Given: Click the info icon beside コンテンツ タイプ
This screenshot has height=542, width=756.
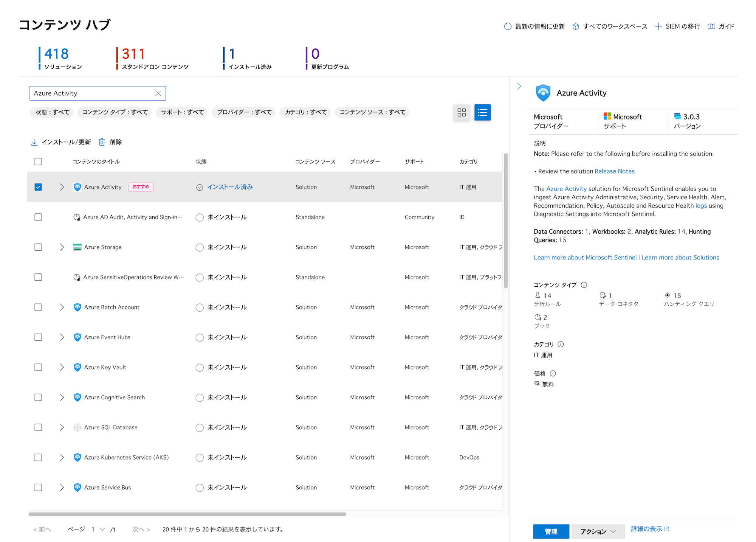Looking at the screenshot, I should [x=584, y=285].
